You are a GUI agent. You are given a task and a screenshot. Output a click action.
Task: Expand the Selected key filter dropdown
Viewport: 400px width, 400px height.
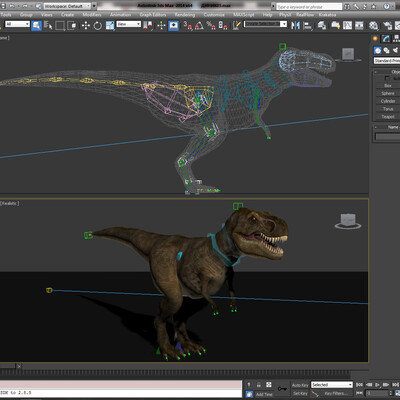[332, 385]
